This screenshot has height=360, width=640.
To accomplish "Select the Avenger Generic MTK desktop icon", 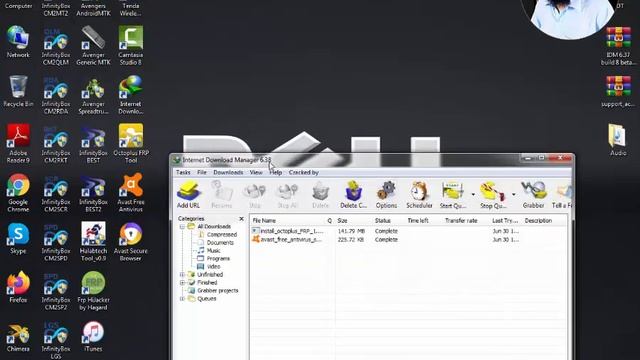I will [x=93, y=45].
